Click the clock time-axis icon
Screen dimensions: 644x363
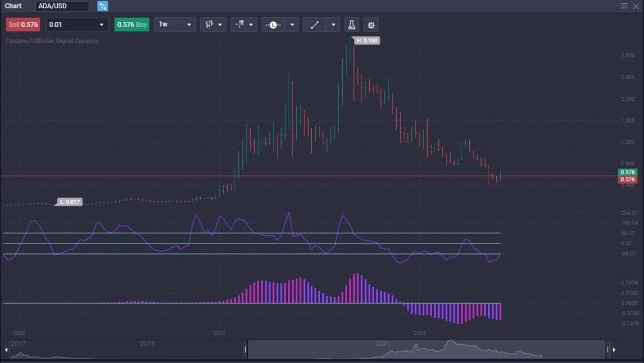pos(273,25)
